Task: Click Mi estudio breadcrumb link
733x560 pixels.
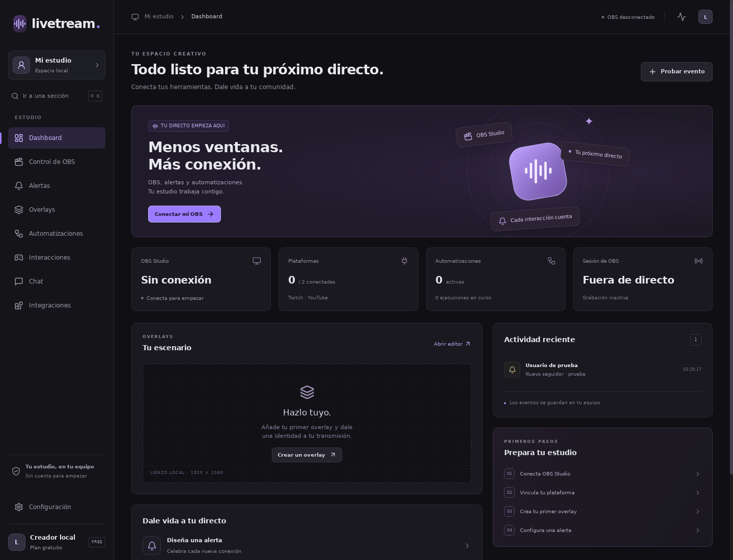Action: 159,17
